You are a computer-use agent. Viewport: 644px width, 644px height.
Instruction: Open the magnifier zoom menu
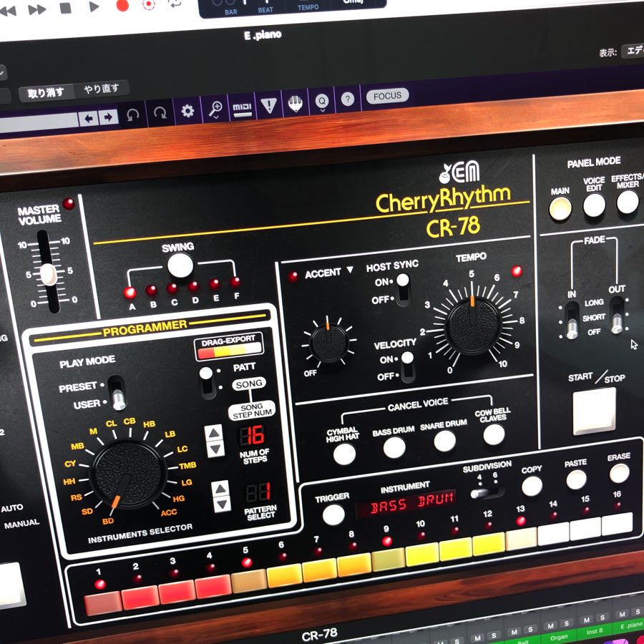point(215,109)
